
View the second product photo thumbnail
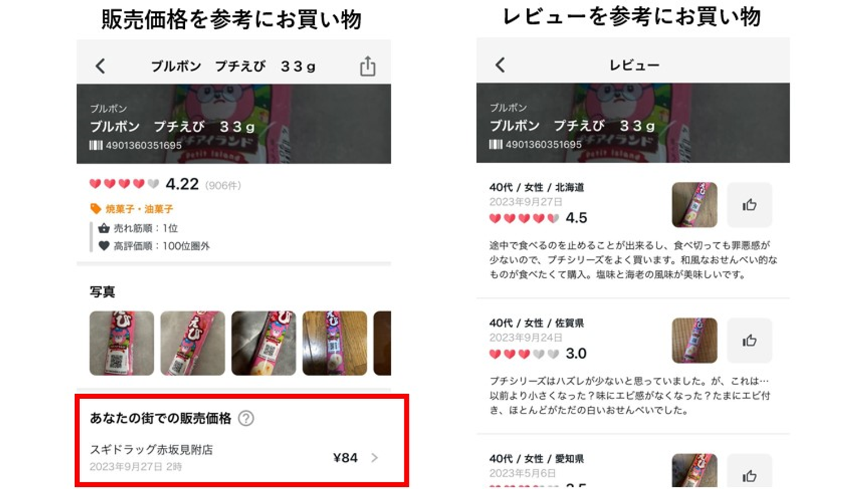tap(193, 343)
